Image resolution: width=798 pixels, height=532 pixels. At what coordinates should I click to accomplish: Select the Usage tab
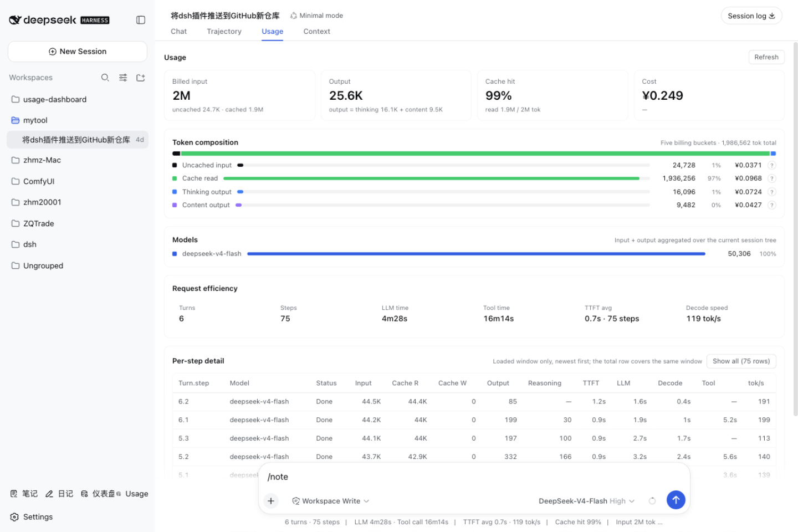point(272,32)
